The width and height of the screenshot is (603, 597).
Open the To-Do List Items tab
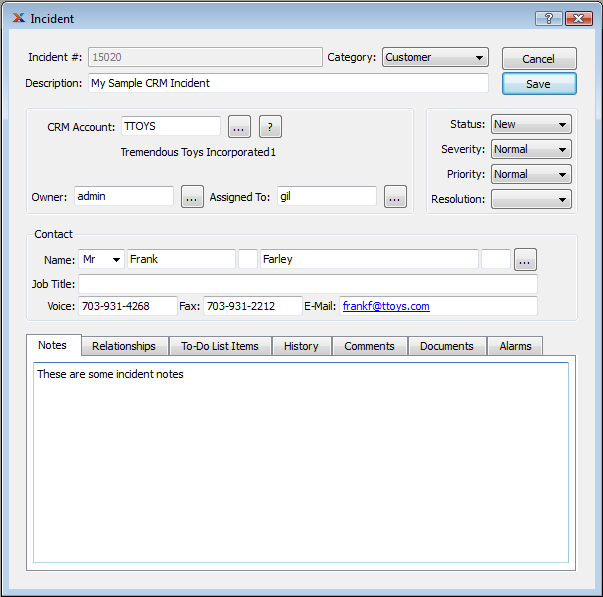click(x=219, y=346)
